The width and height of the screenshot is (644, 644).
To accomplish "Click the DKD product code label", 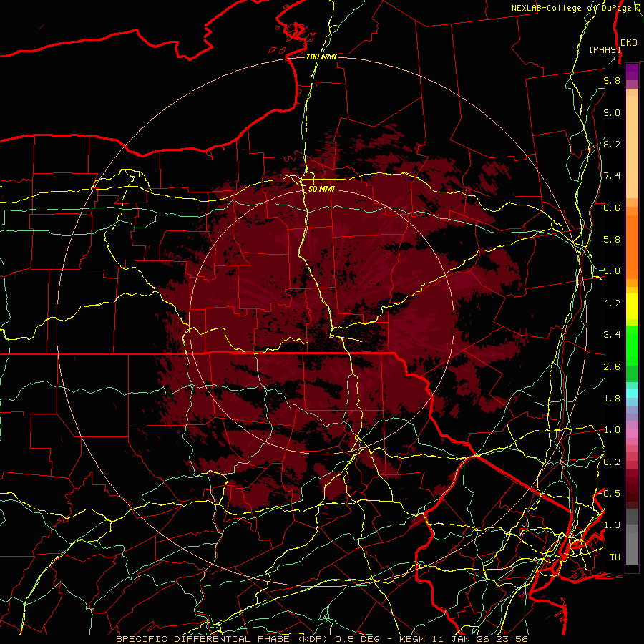I will click(629, 43).
